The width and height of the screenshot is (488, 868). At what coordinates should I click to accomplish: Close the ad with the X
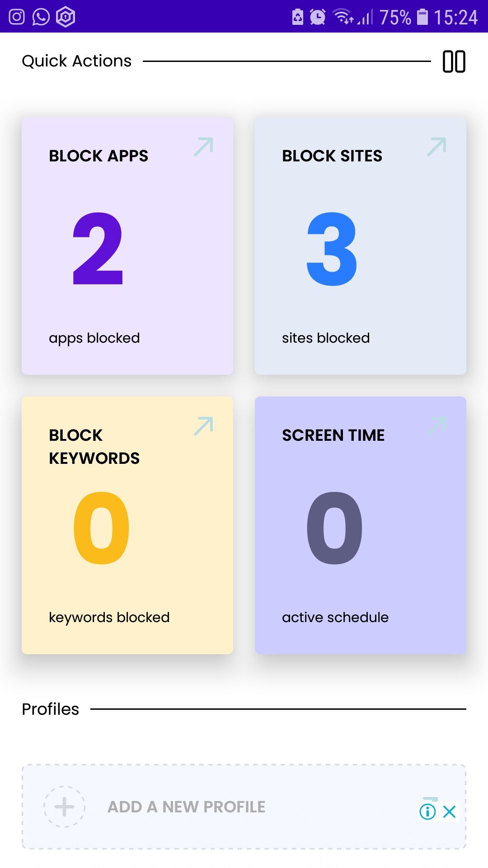450,811
